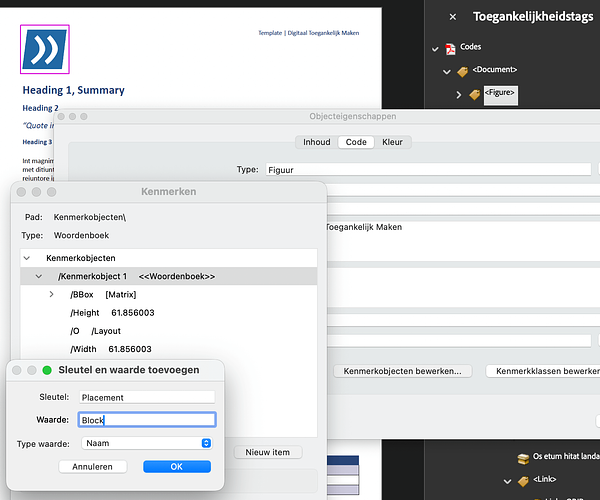Open the Type waarde dropdown
The height and width of the screenshot is (500, 600).
[x=148, y=443]
